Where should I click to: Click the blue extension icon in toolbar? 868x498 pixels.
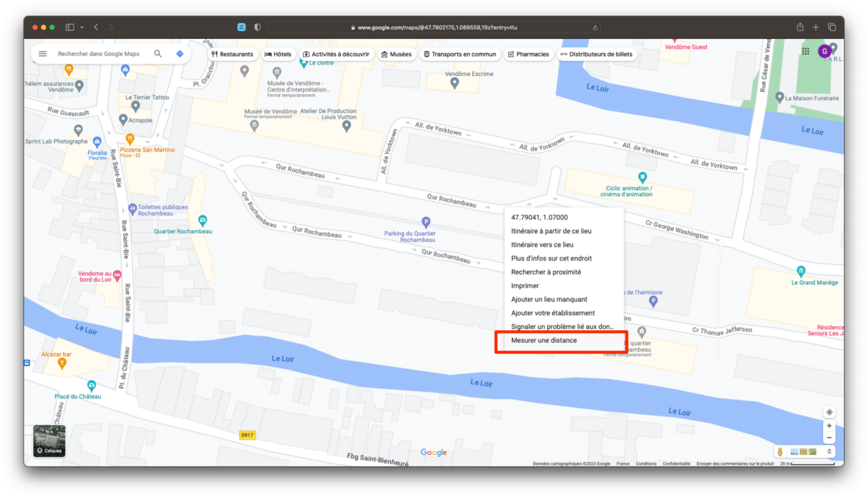[x=241, y=27]
